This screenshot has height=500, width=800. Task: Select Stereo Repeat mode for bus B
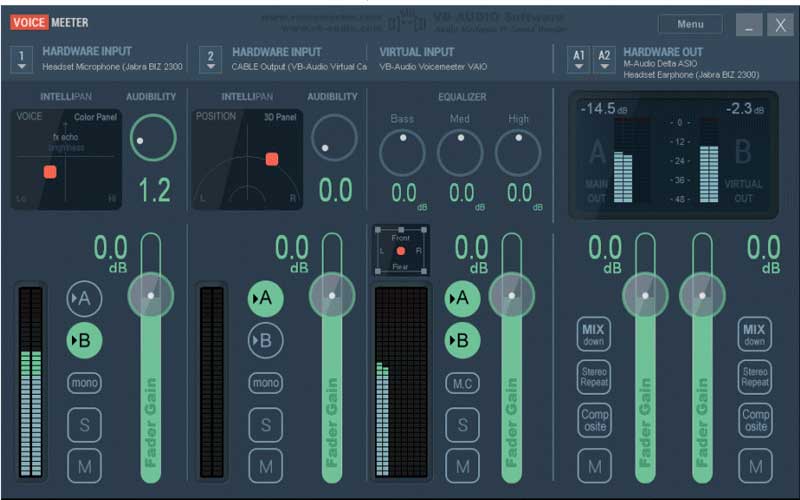coord(755,377)
